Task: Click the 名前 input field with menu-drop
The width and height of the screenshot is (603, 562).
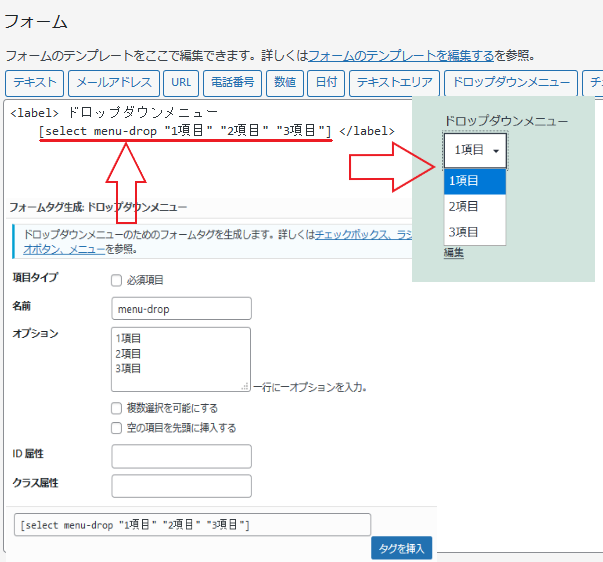Action: click(x=181, y=309)
